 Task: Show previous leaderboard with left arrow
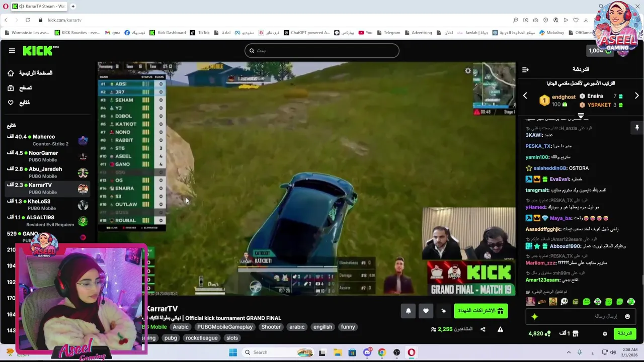(x=525, y=96)
